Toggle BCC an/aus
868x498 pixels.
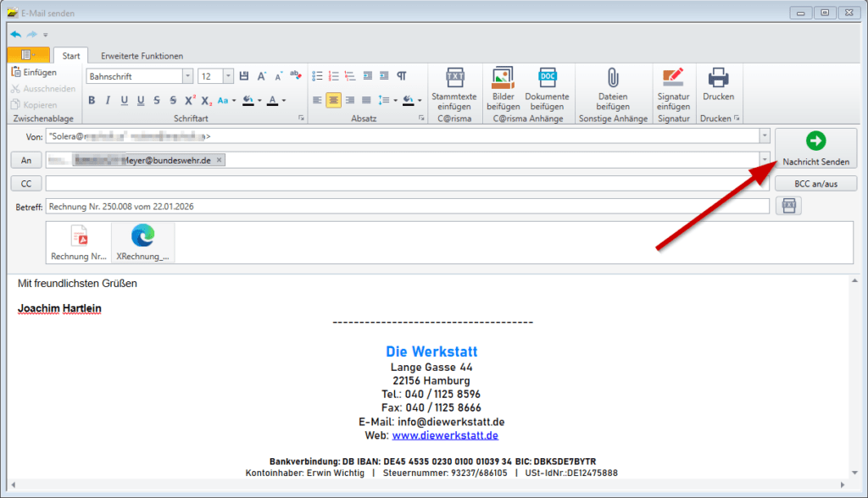point(815,183)
